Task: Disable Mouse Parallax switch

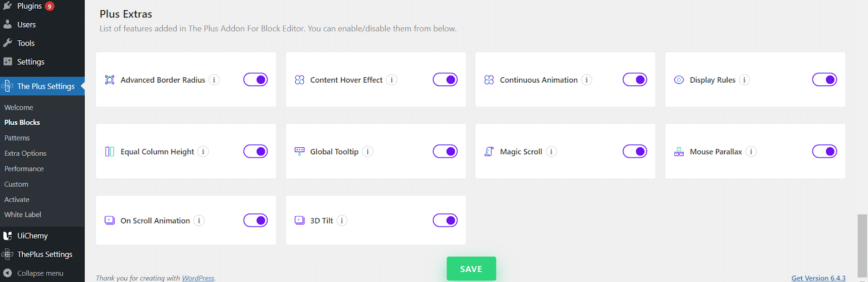Action: 825,152
